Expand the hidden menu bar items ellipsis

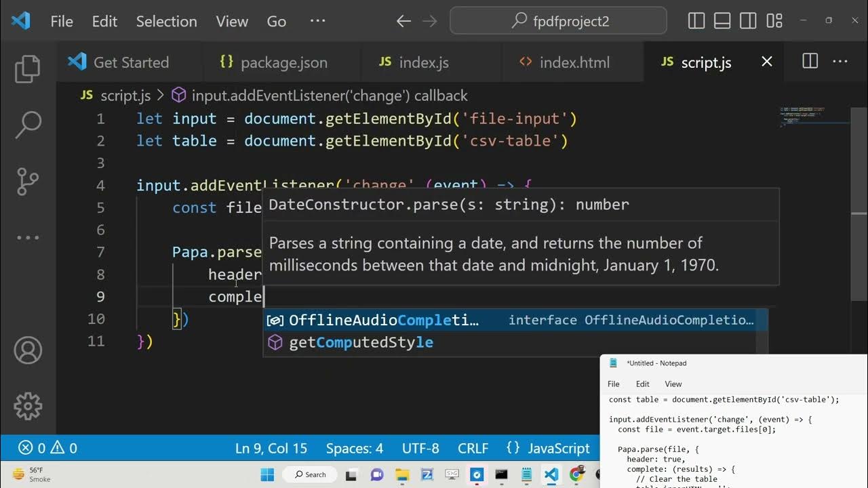point(317,21)
